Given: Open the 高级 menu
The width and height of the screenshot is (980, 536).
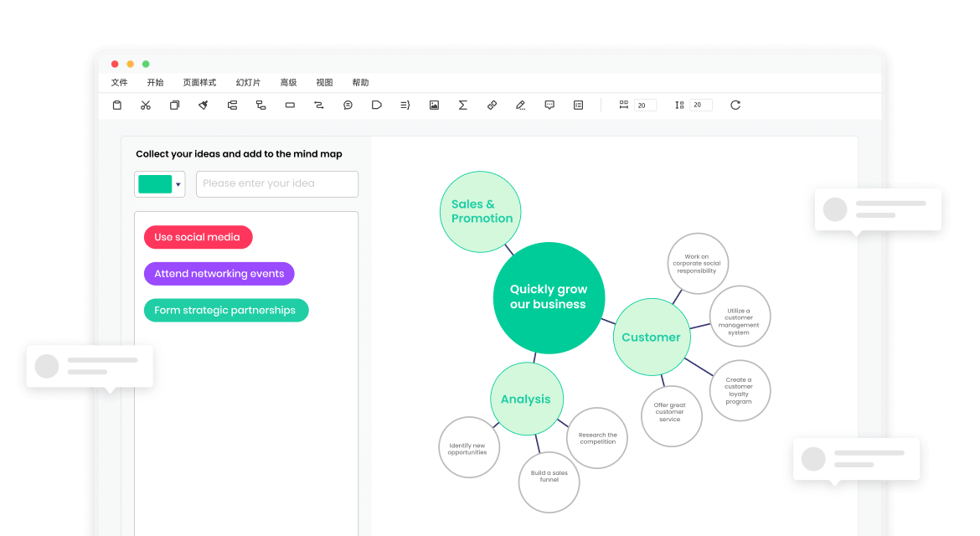Looking at the screenshot, I should pos(288,82).
